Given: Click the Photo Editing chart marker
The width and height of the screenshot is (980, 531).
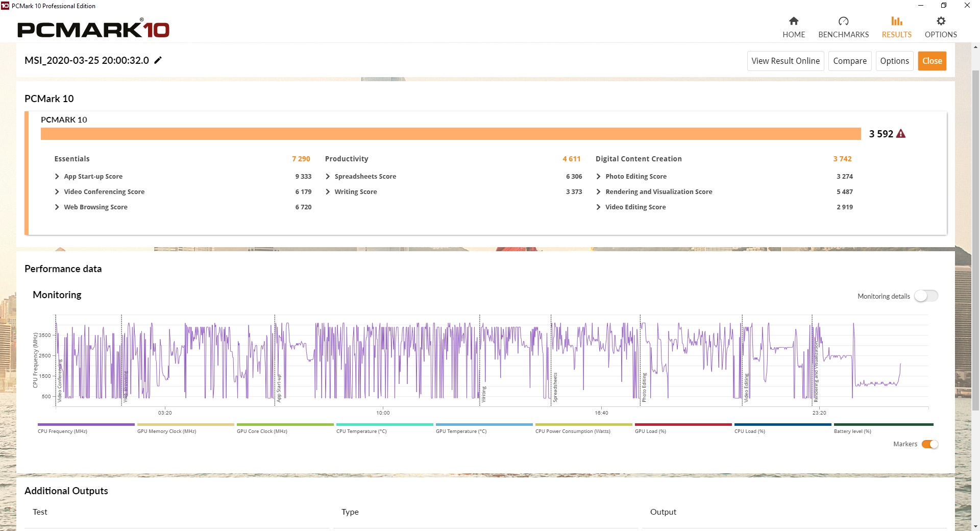Looking at the screenshot, I should 644,387.
